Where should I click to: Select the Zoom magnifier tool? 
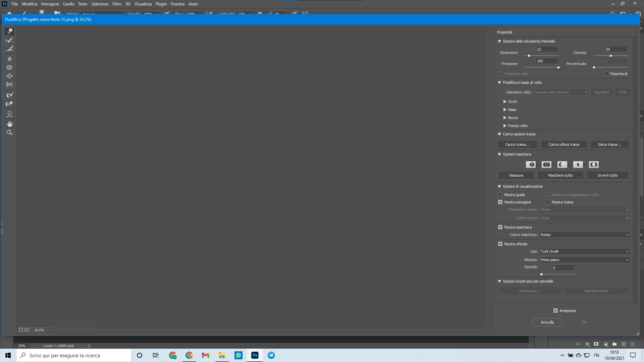point(9,133)
